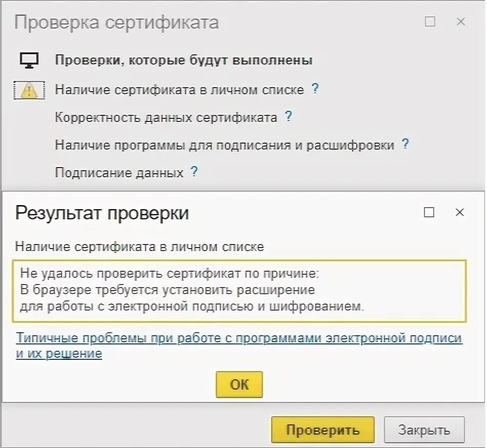The image size is (487, 448).
Task: Click the Результат проверки subtitle Наличие сертификата в личном списке
Action: click(x=139, y=247)
